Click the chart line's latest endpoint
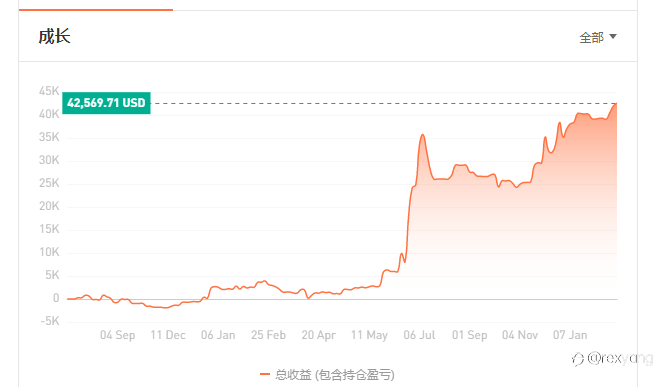Screen dimensions: 661x387 coord(616,103)
